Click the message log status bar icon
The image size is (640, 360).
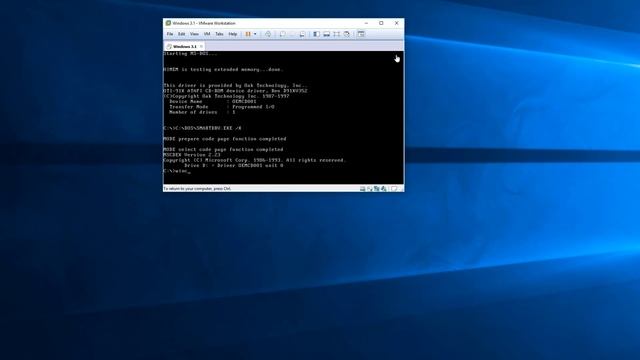click(x=394, y=189)
